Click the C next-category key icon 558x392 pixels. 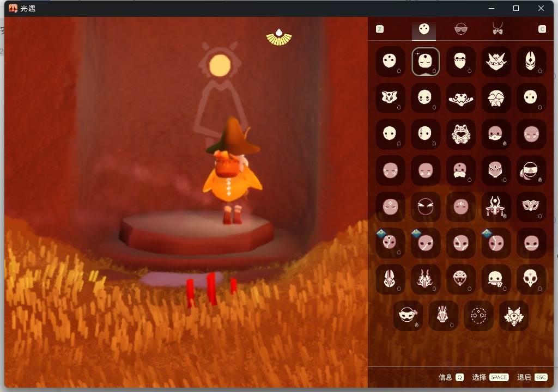[x=542, y=29]
